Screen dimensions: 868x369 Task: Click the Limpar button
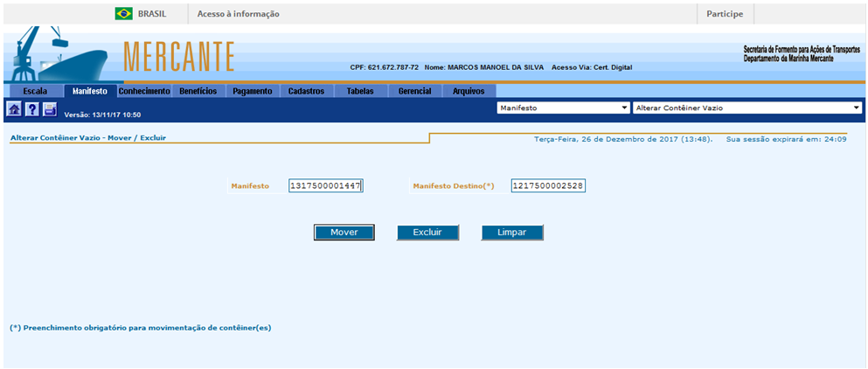(x=512, y=233)
